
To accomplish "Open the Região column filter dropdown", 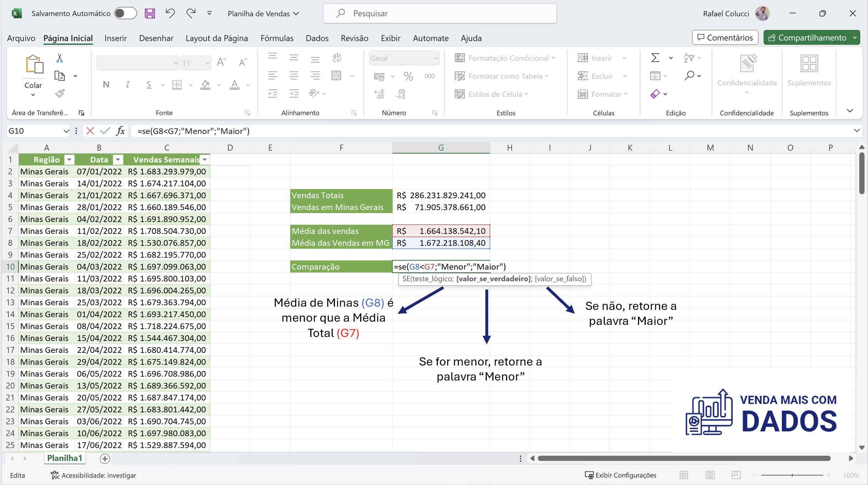I will pos(70,160).
